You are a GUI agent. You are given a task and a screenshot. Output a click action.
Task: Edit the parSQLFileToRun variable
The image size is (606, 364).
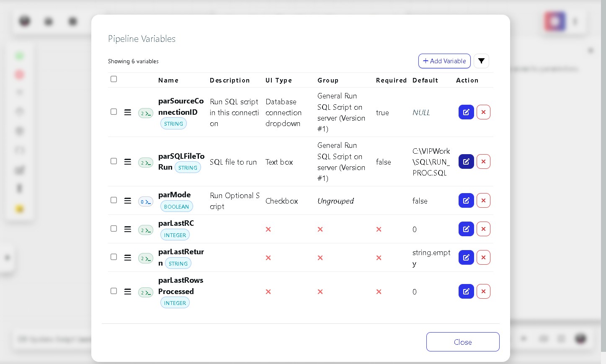tap(466, 162)
